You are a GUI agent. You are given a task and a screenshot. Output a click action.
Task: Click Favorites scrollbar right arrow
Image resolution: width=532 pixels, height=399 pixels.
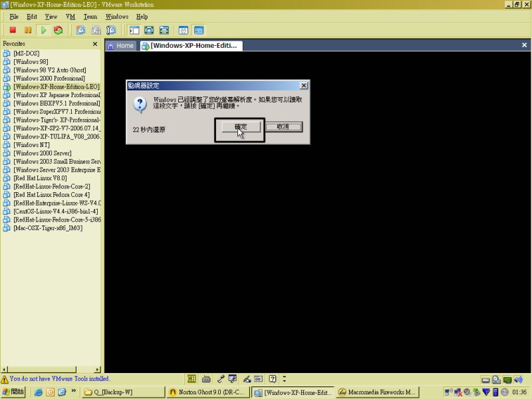click(98, 369)
